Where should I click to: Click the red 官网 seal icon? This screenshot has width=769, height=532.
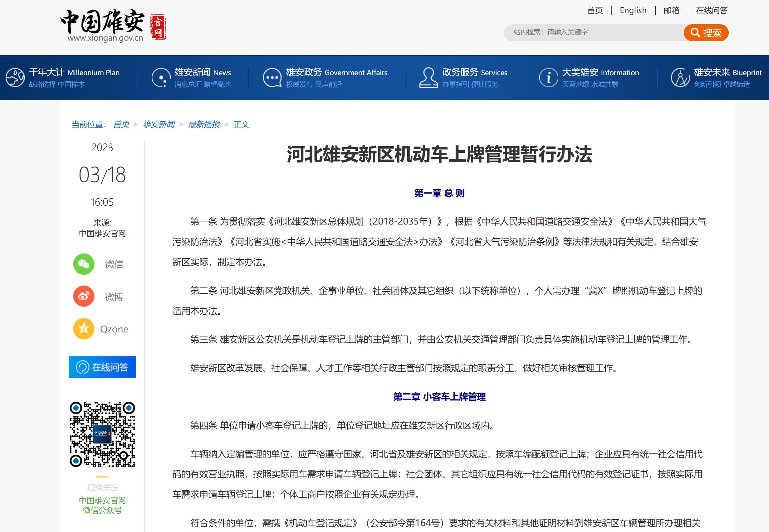pyautogui.click(x=158, y=27)
